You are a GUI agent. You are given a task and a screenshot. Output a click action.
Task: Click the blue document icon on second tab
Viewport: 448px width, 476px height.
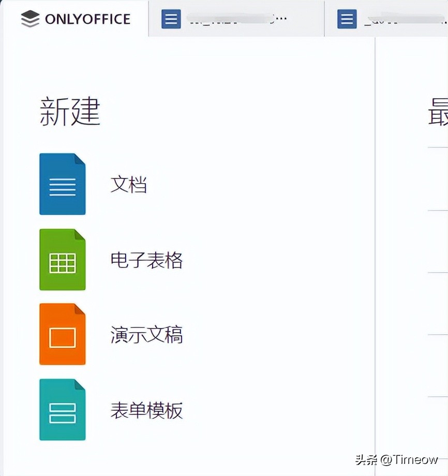[x=347, y=19]
